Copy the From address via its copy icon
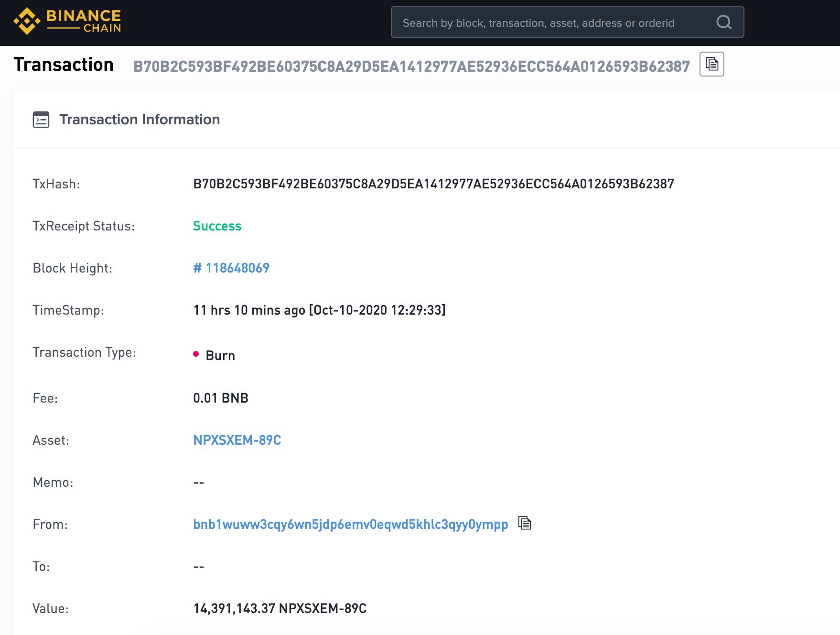The image size is (840, 635). tap(525, 523)
